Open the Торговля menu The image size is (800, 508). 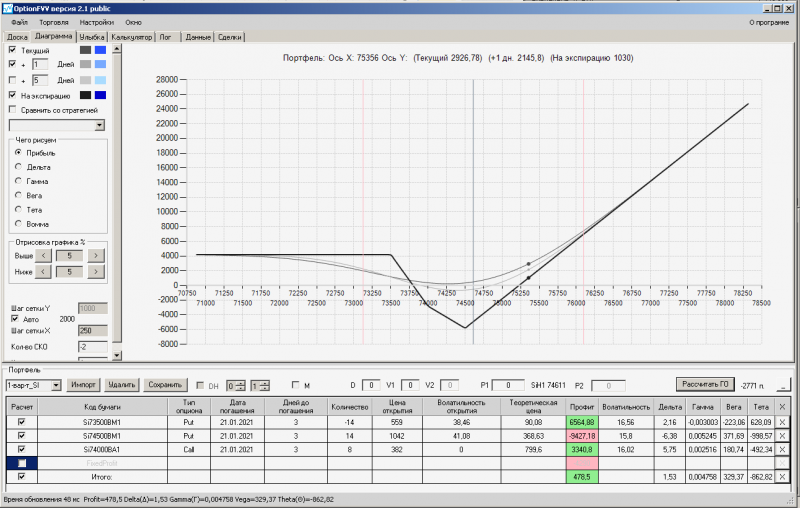coord(54,22)
